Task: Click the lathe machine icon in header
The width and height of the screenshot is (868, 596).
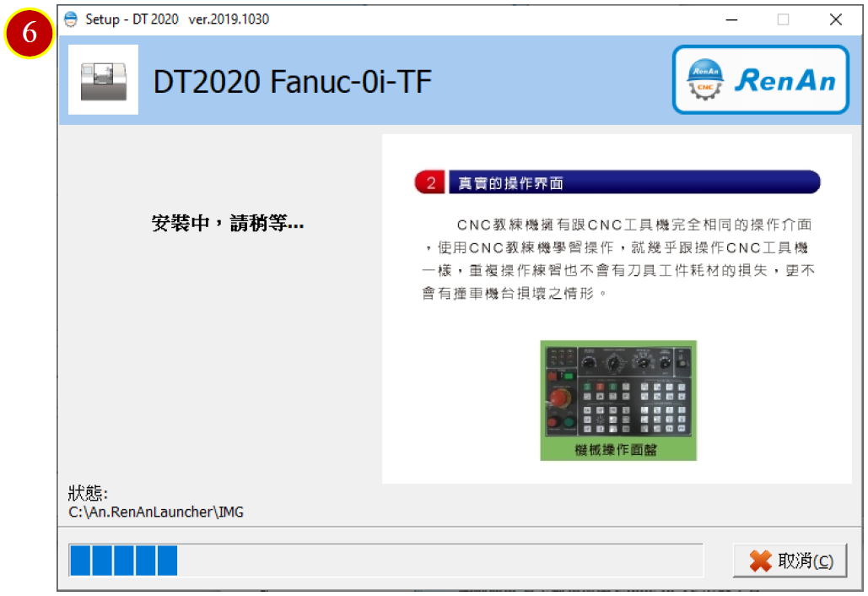Action: coord(104,79)
